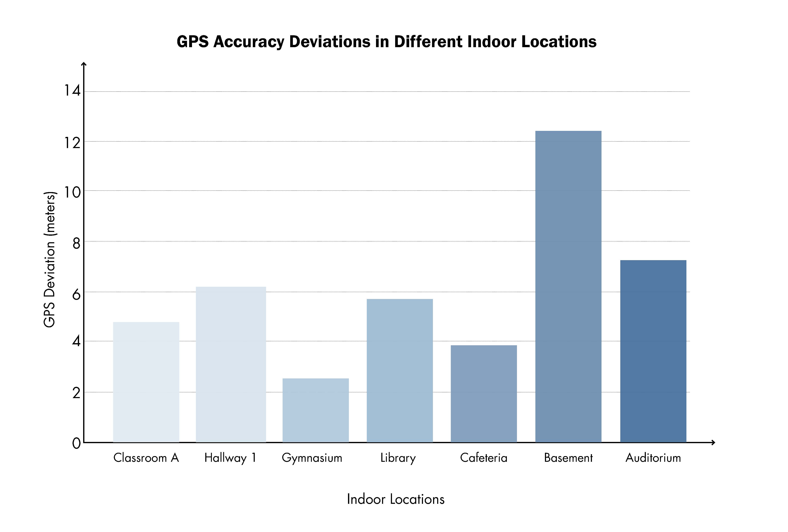Select the Gymnasium bar
Image resolution: width=788 pixels, height=532 pixels.
coord(316,410)
